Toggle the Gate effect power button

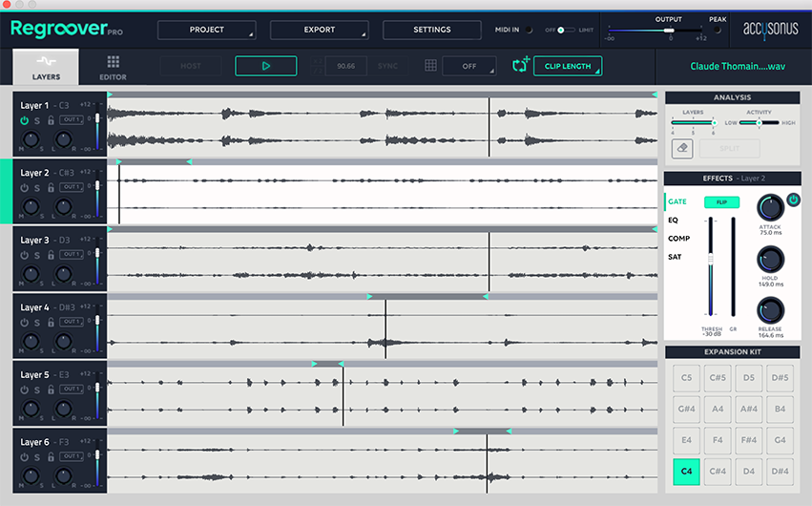[793, 200]
